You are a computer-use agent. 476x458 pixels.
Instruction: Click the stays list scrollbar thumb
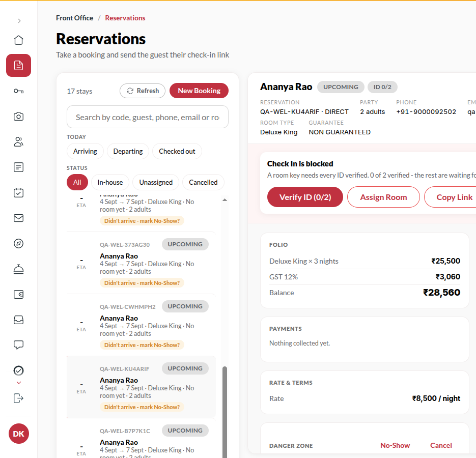point(225,412)
